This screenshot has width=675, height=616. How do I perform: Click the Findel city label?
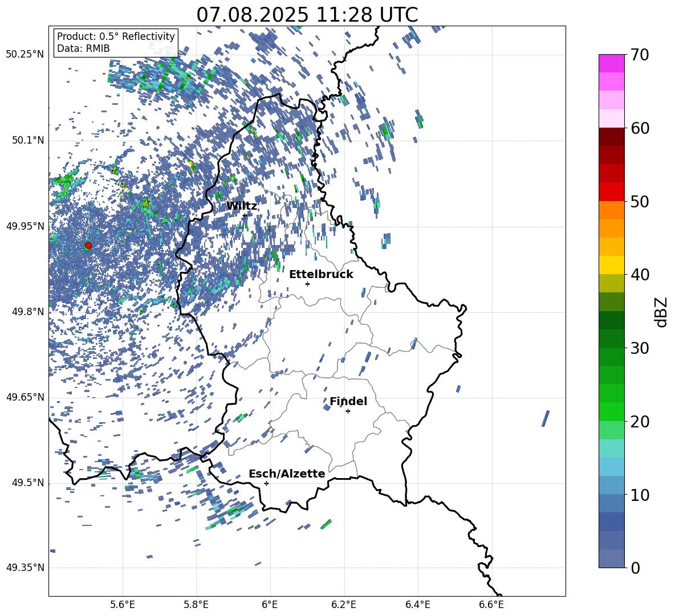(x=348, y=401)
